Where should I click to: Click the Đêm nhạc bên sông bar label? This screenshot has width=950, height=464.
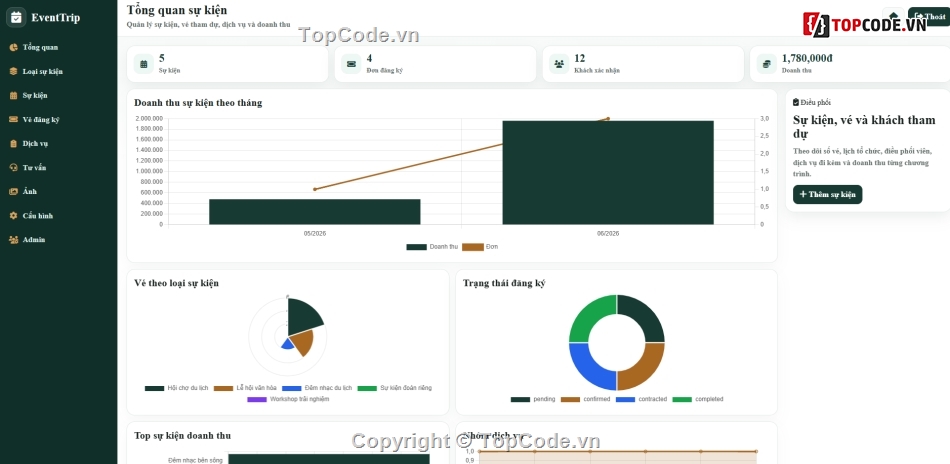tap(195, 460)
